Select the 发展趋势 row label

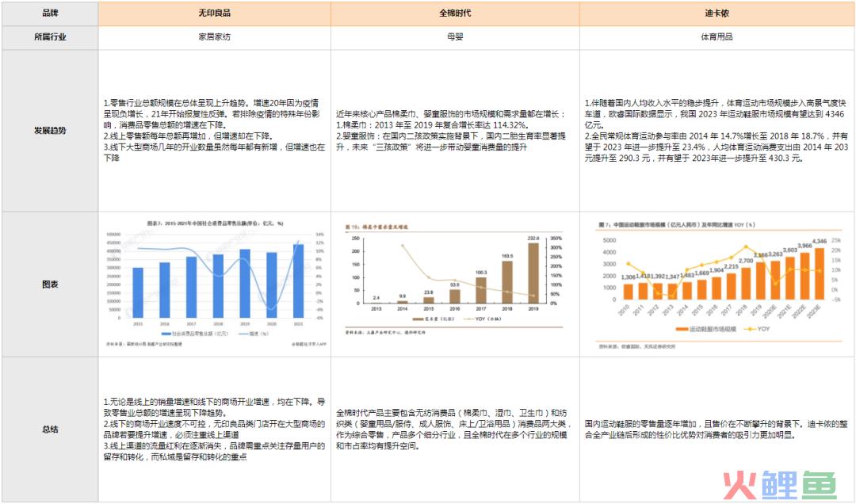[50, 131]
